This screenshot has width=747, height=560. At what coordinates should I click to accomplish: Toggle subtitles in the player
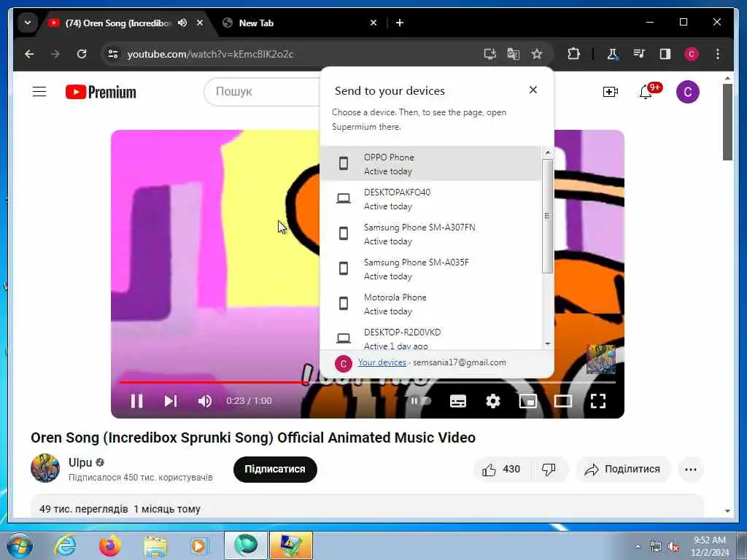458,401
